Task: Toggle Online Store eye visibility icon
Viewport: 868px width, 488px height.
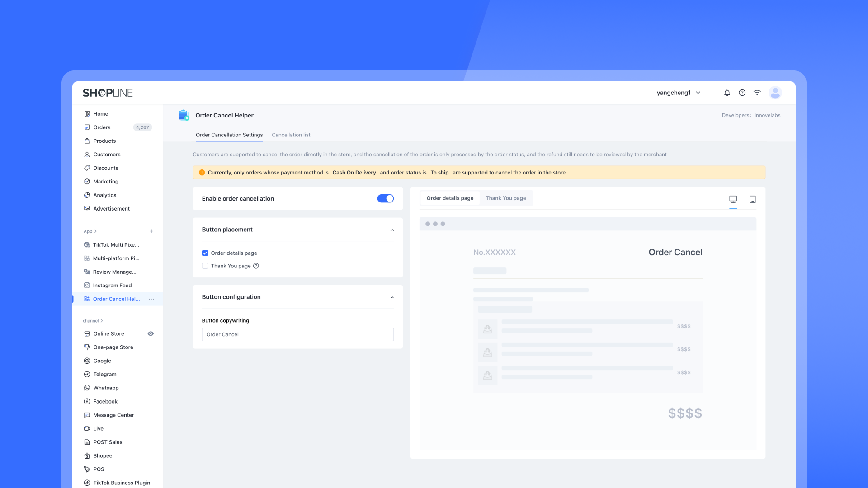Action: pyautogui.click(x=151, y=334)
